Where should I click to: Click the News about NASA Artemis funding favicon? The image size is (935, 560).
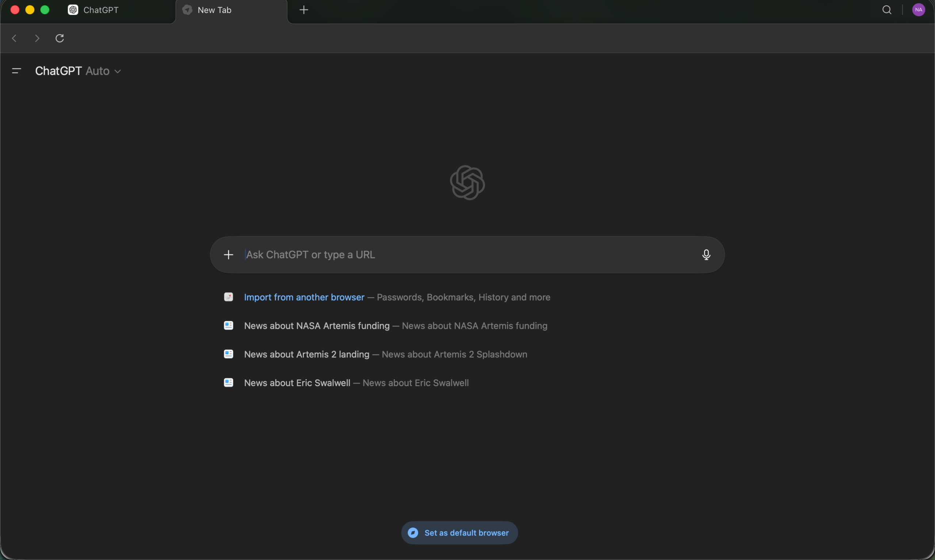tap(228, 325)
